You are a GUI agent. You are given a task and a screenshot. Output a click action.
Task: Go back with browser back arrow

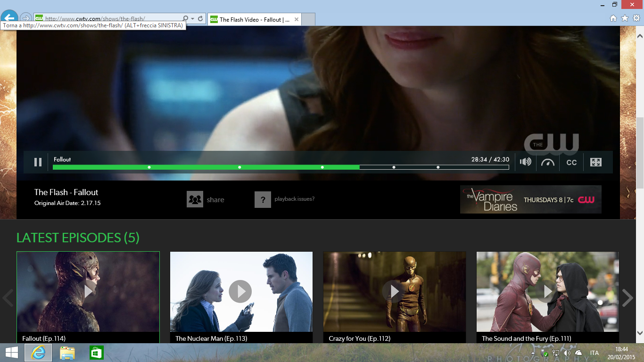click(x=9, y=18)
